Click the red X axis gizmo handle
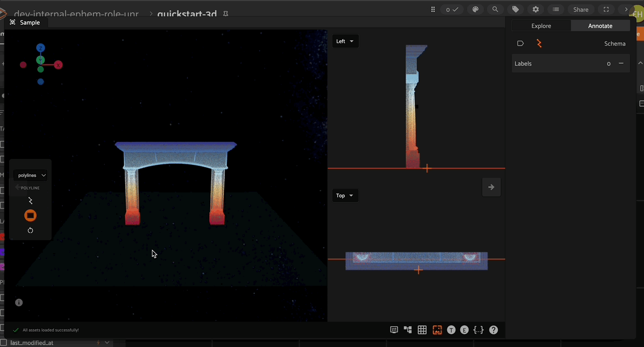 (x=58, y=65)
